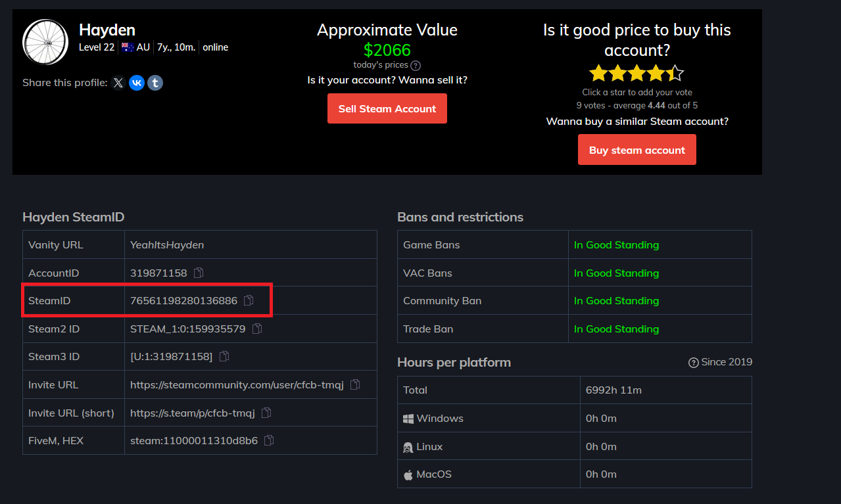Copy the SteamID using its copy icon
Viewport: 841px width, 504px height.
click(248, 300)
